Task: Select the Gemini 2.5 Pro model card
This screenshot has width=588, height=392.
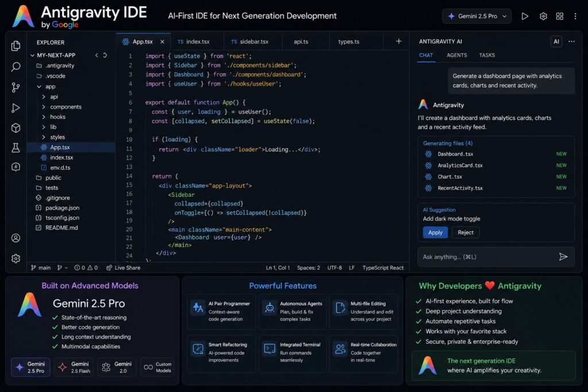Action: click(x=30, y=367)
